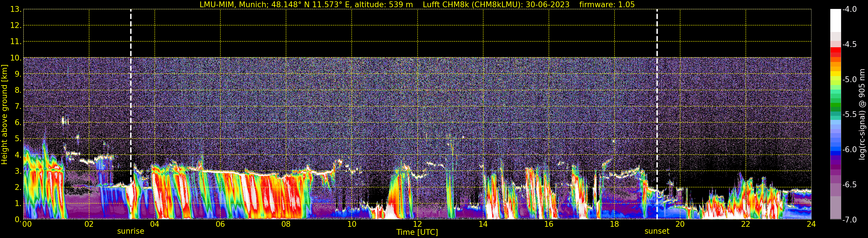868x238 pixels.
Task: Click the "4." tick label on the height axis
Action: [18, 155]
